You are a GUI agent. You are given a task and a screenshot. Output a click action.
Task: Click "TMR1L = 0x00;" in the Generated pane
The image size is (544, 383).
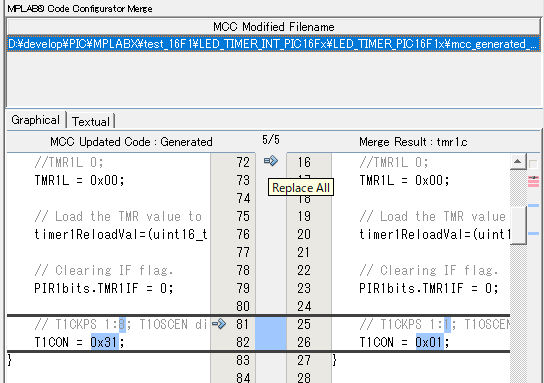click(x=79, y=180)
